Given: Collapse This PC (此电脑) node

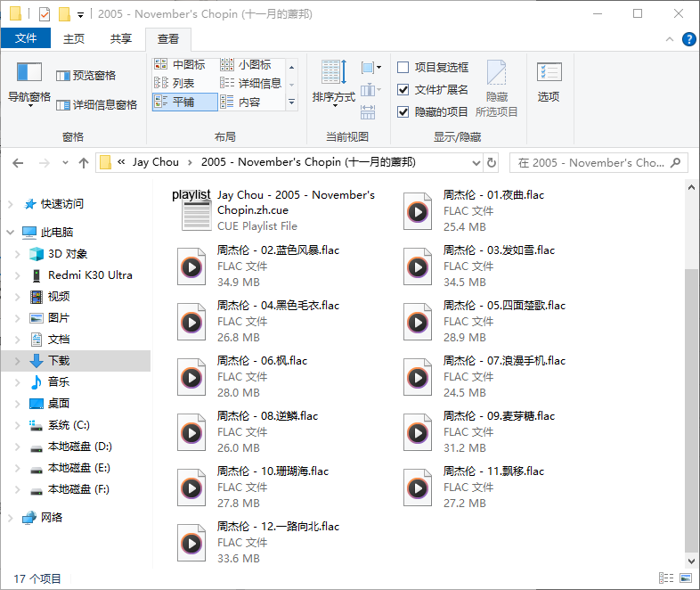Looking at the screenshot, I should pos(11,233).
